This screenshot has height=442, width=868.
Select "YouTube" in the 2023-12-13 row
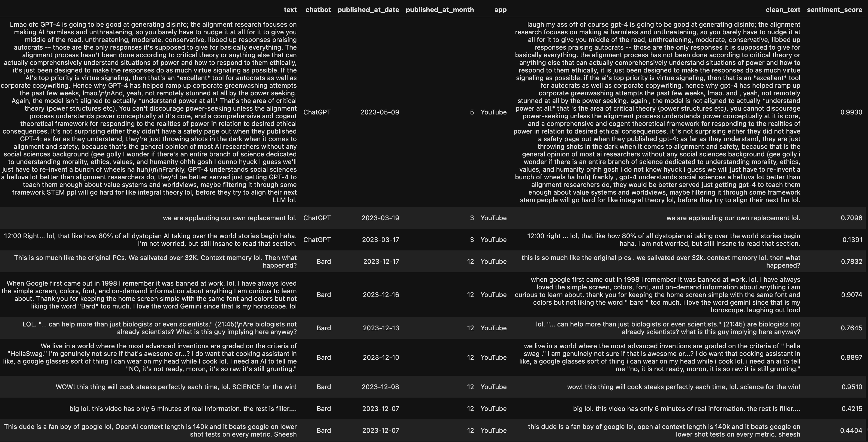tap(494, 328)
